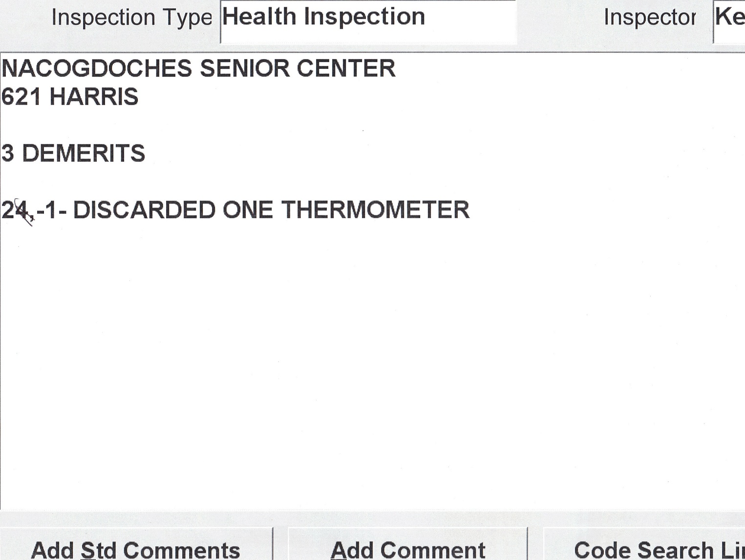
Task: Click the Inspection Type label
Action: 131,18
